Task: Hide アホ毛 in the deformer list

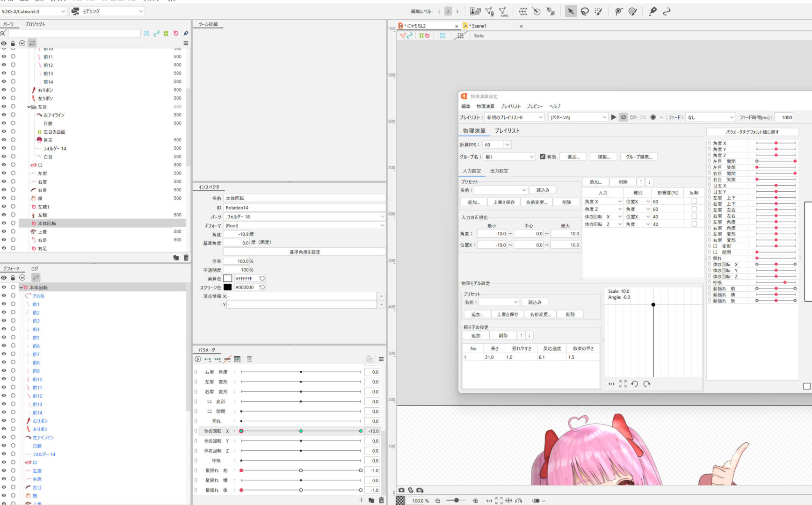Action: click(x=4, y=296)
